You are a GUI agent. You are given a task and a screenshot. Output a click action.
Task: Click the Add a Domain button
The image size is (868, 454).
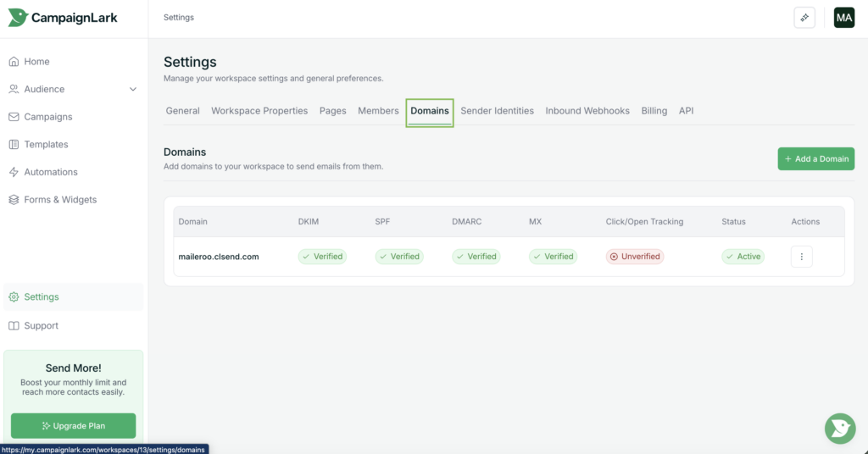pyautogui.click(x=815, y=159)
